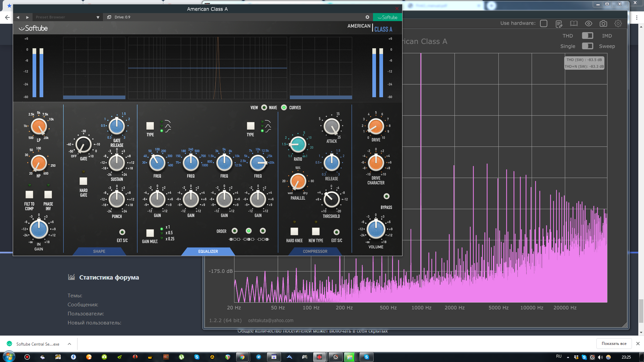Open the manual book icon in analyzer
This screenshot has height=362, width=644.
(x=574, y=23)
